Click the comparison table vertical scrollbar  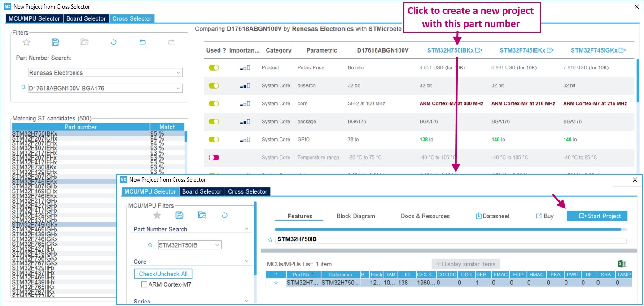point(638,81)
